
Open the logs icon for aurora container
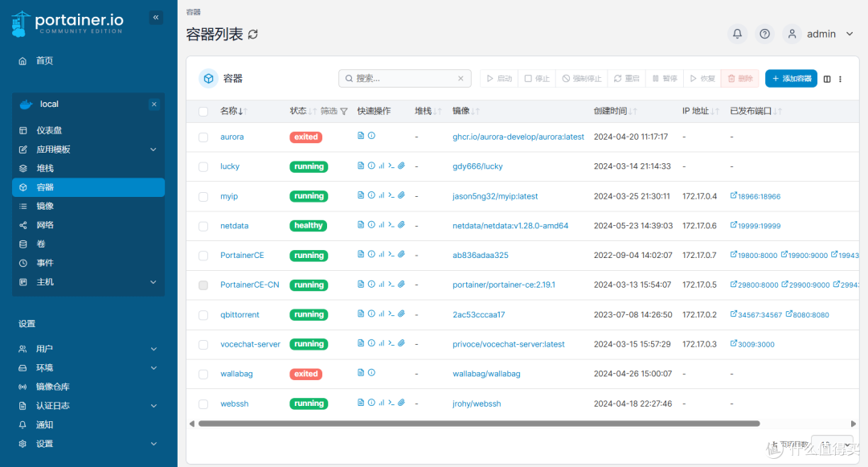(361, 136)
